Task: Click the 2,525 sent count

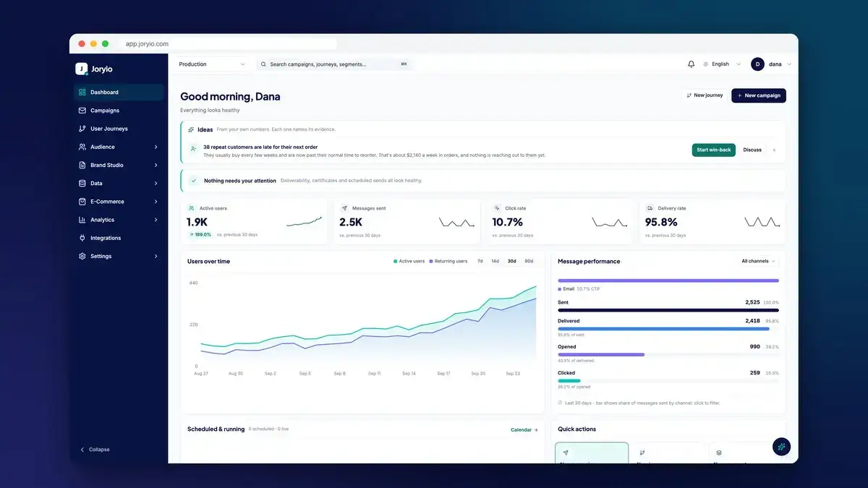Action: tap(752, 302)
